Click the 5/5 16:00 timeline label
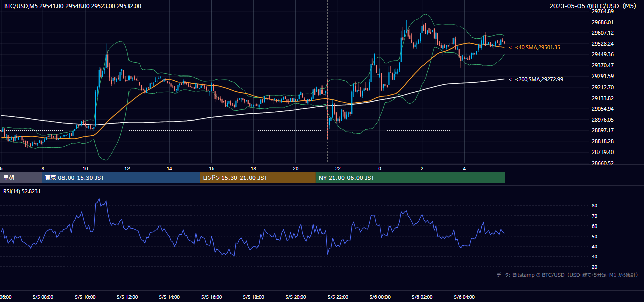644x302 pixels. click(x=212, y=297)
